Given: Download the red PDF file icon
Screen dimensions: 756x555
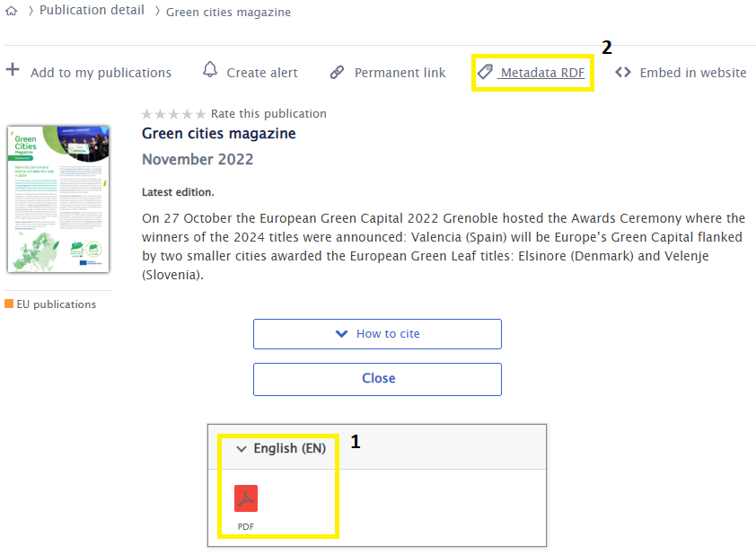Looking at the screenshot, I should 246,498.
